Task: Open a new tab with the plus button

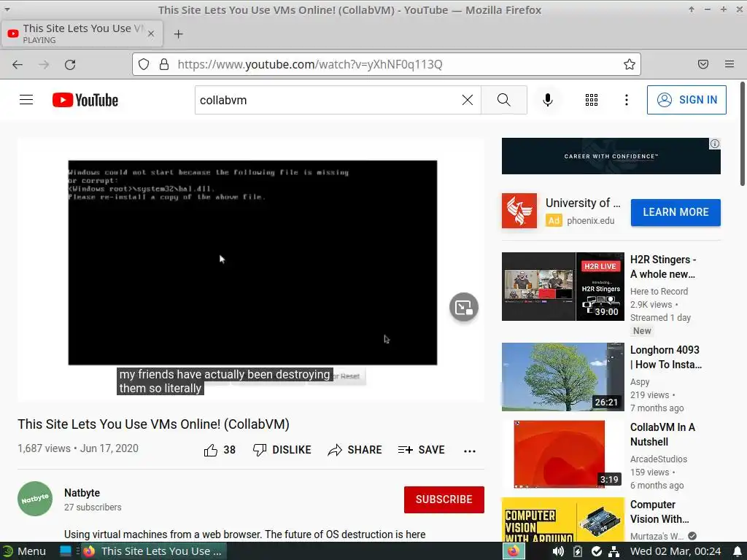Action: coord(178,34)
